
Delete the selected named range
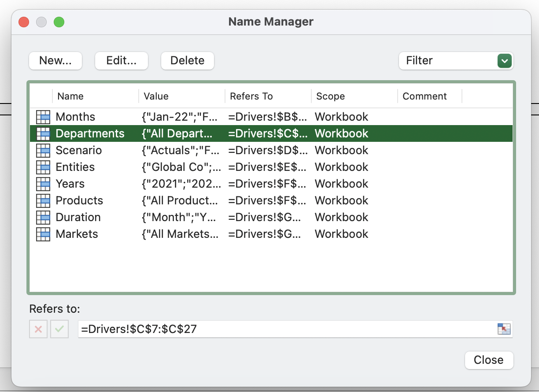pyautogui.click(x=187, y=61)
